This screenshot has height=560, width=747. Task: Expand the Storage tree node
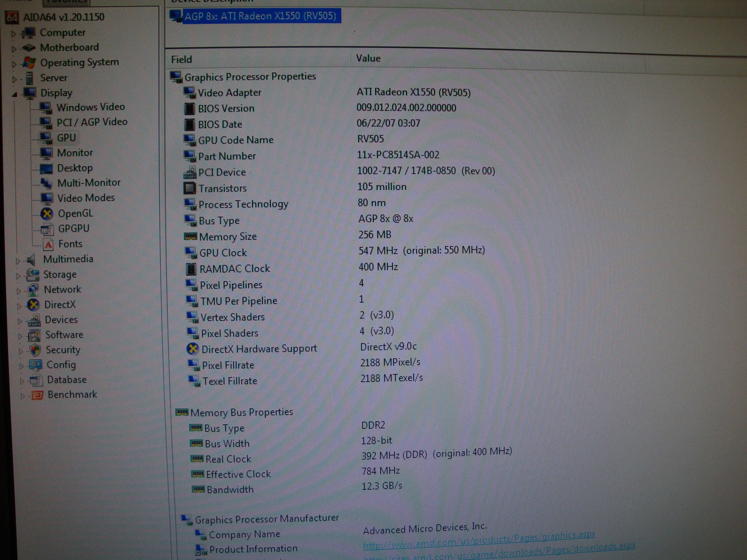18,276
